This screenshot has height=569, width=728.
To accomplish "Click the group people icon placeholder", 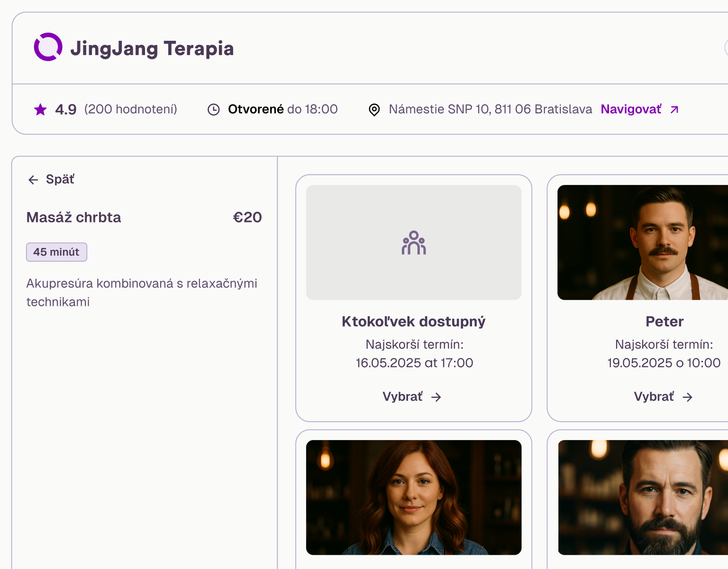I will tap(414, 243).
